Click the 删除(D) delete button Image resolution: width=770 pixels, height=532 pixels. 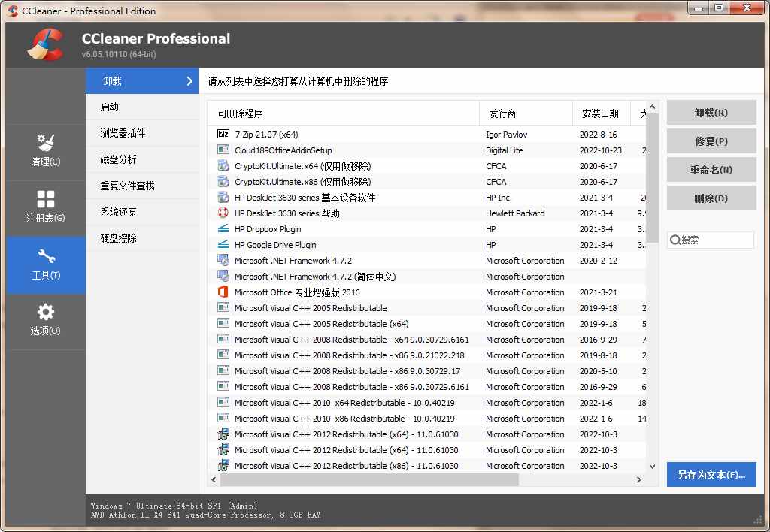711,200
